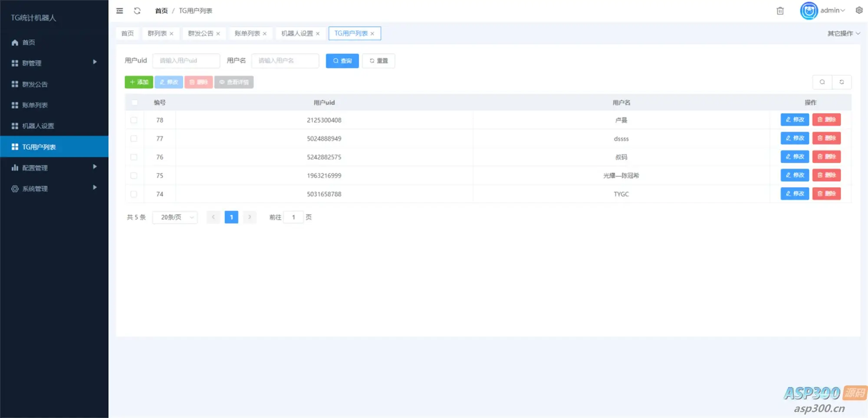Click the refresh icon in top bar

coord(137,11)
